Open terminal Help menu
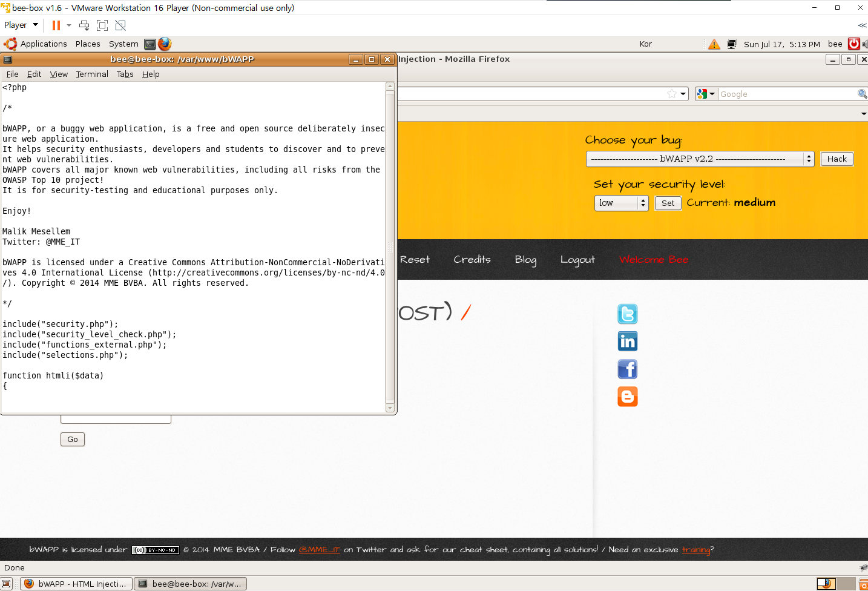This screenshot has height=591, width=868. (x=151, y=74)
